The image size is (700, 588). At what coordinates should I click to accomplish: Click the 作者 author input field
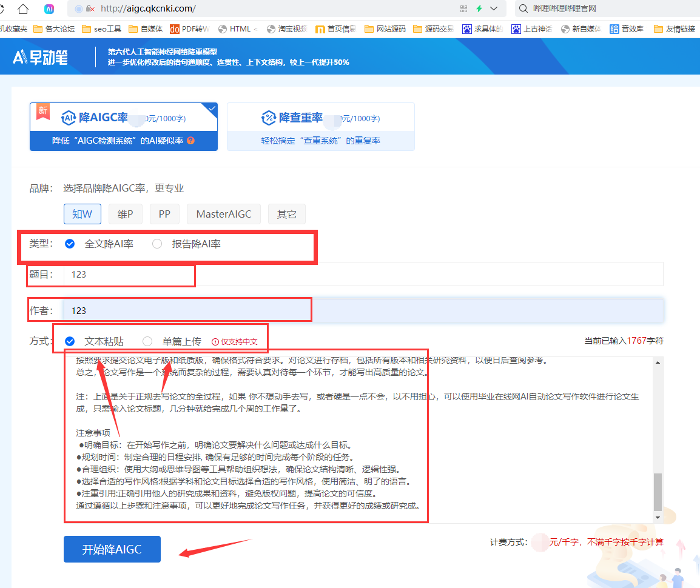363,310
